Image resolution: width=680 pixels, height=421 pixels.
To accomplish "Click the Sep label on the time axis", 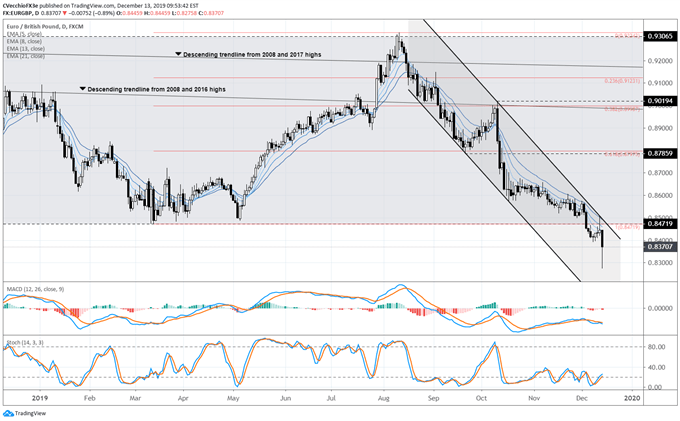I will [433, 398].
